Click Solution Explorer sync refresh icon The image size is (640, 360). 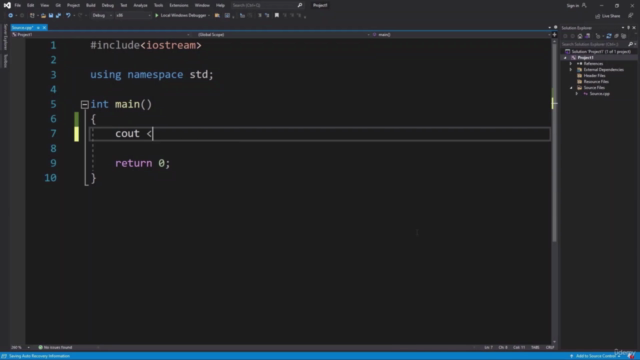(x=609, y=36)
